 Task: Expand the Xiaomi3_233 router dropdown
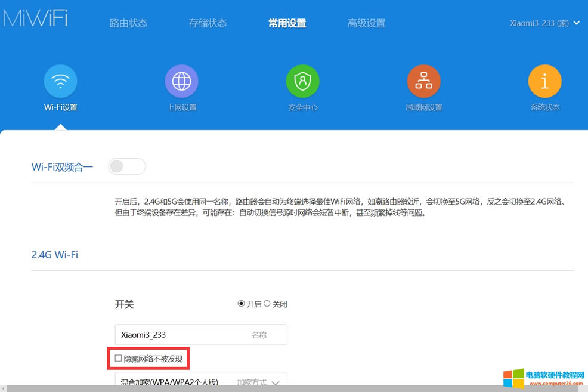coord(576,23)
